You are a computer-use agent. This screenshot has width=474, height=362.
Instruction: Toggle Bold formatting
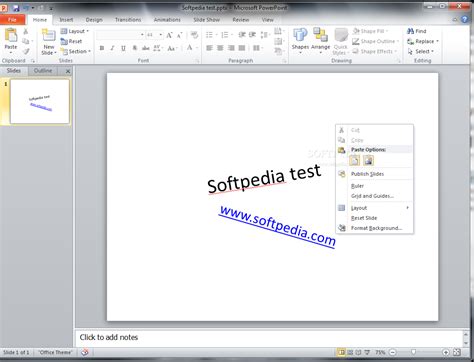tap(102, 48)
